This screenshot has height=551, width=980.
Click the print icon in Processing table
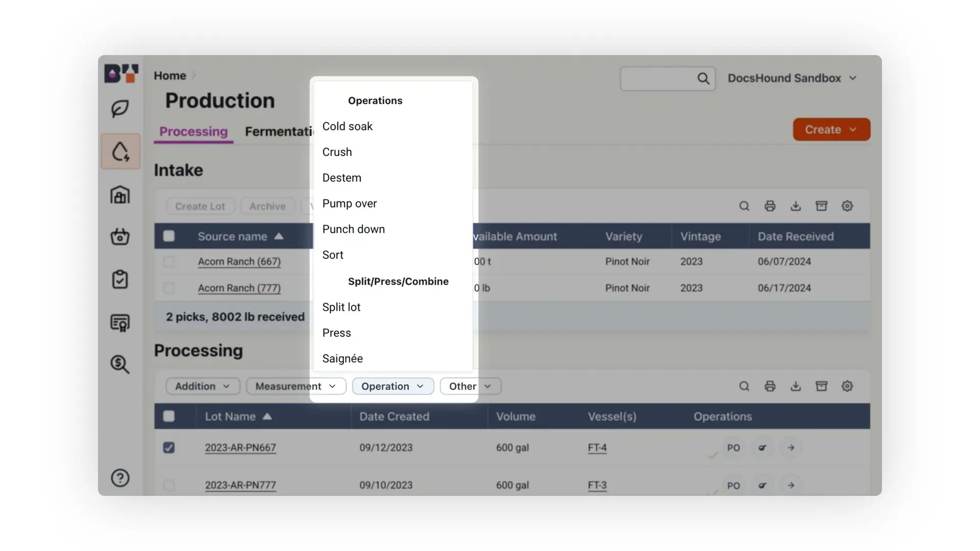pyautogui.click(x=770, y=386)
